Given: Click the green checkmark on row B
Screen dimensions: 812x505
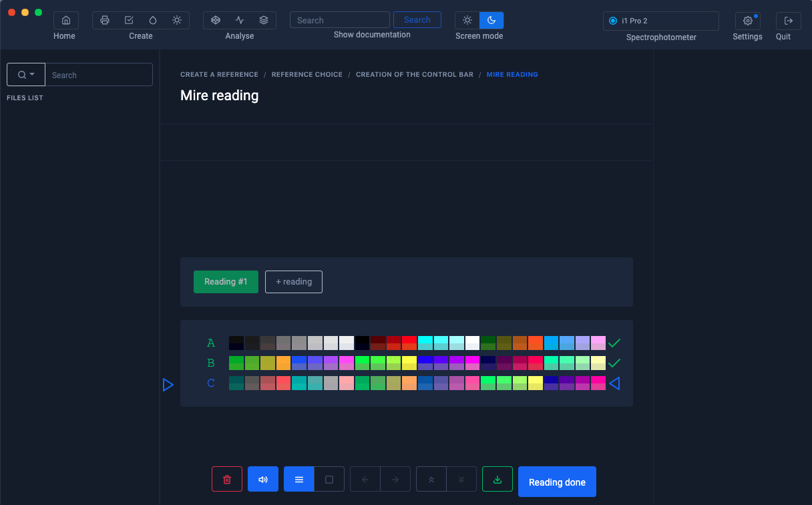Looking at the screenshot, I should 614,363.
